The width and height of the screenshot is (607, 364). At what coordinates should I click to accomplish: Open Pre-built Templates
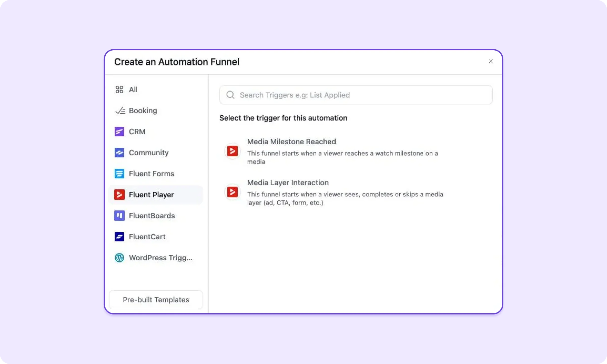156,300
